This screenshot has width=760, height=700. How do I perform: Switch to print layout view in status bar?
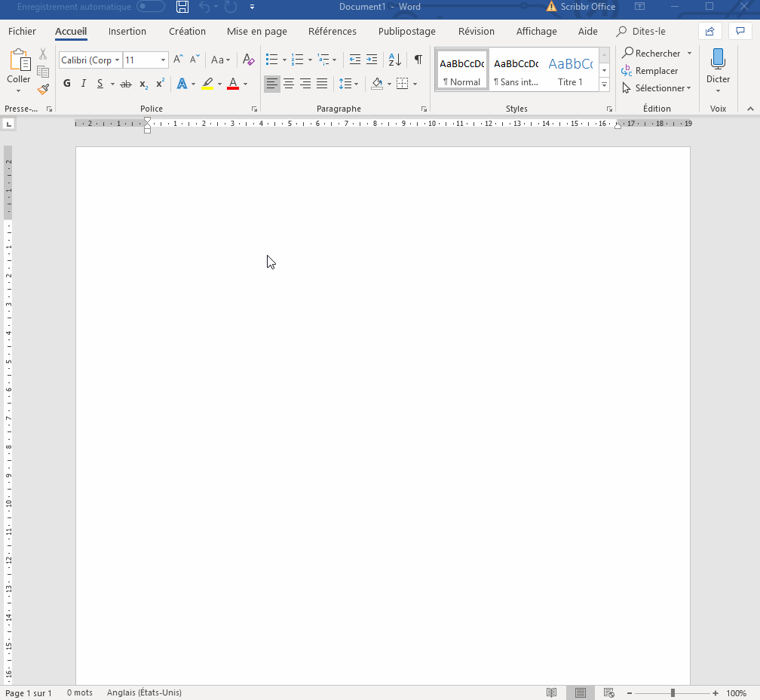[581, 692]
